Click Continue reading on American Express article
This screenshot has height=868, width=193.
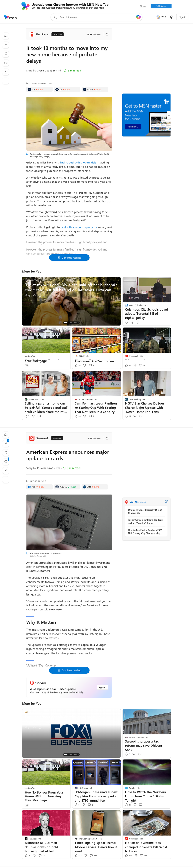pyautogui.click(x=69, y=670)
